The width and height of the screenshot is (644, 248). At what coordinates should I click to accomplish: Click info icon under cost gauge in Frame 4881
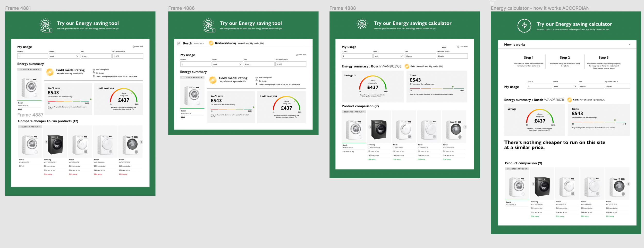tap(133, 109)
